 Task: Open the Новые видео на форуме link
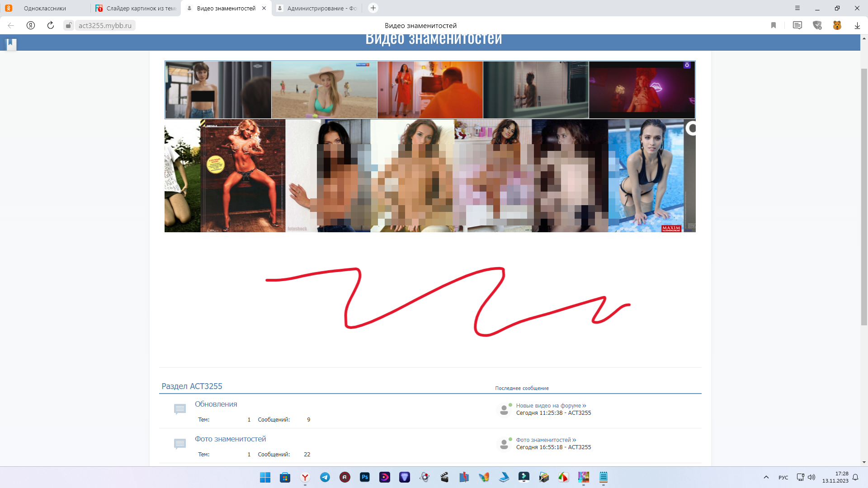tap(548, 405)
